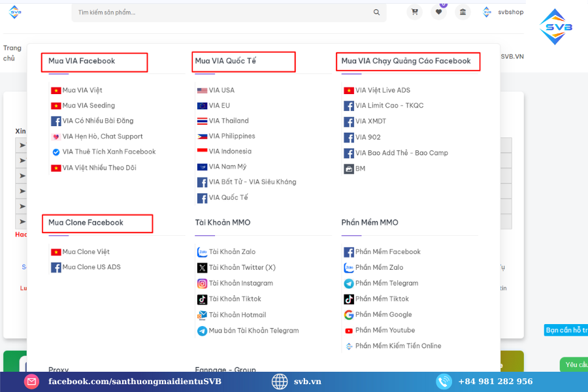588x392 pixels.
Task: Focus the product search input field
Action: point(222,12)
